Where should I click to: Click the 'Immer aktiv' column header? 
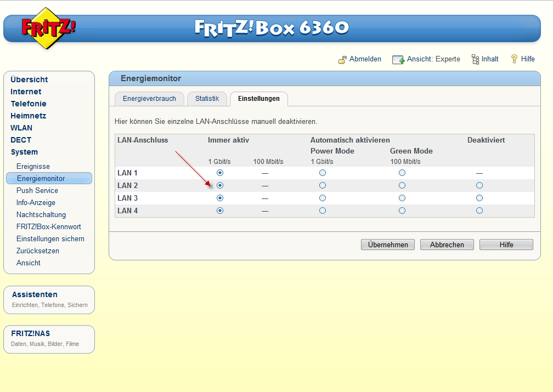[229, 140]
